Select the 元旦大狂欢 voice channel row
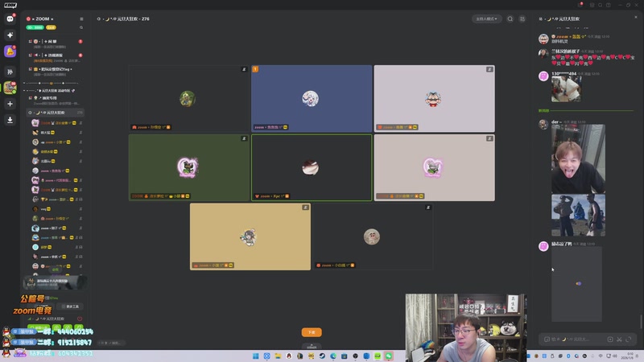 pyautogui.click(x=55, y=113)
